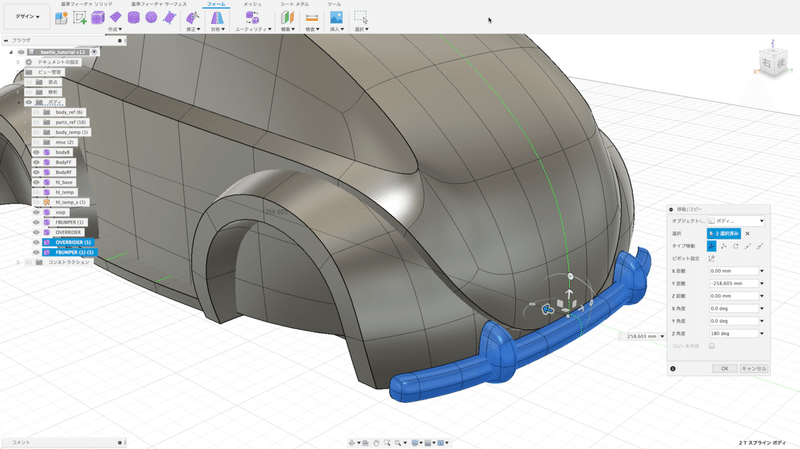Open the オブジェクト type dropdown
Screen dimensions: 800x449
(735, 220)
